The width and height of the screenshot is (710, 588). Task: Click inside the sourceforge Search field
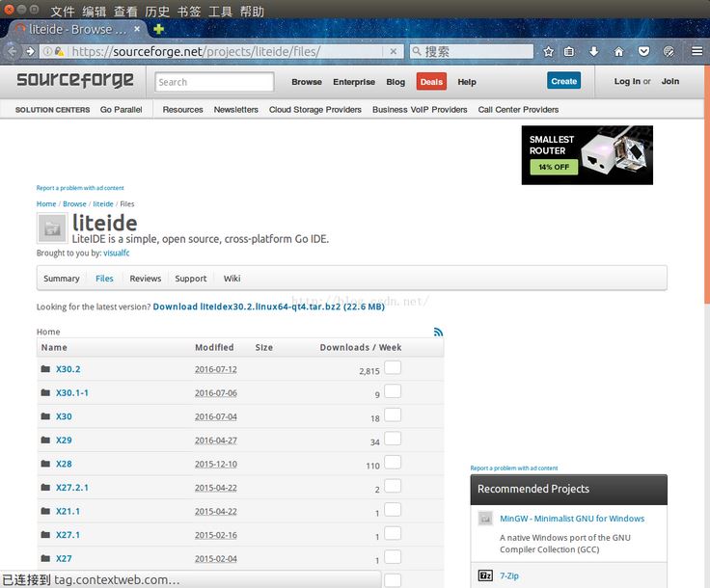pos(214,82)
